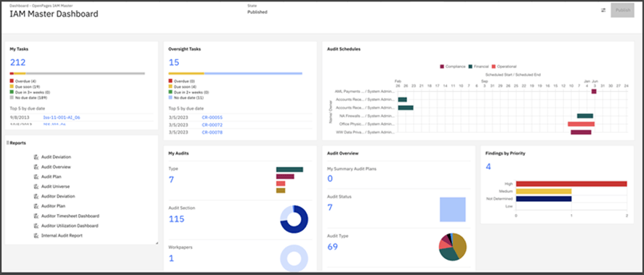Click the Office Physic operational schedule bar

click(x=581, y=124)
